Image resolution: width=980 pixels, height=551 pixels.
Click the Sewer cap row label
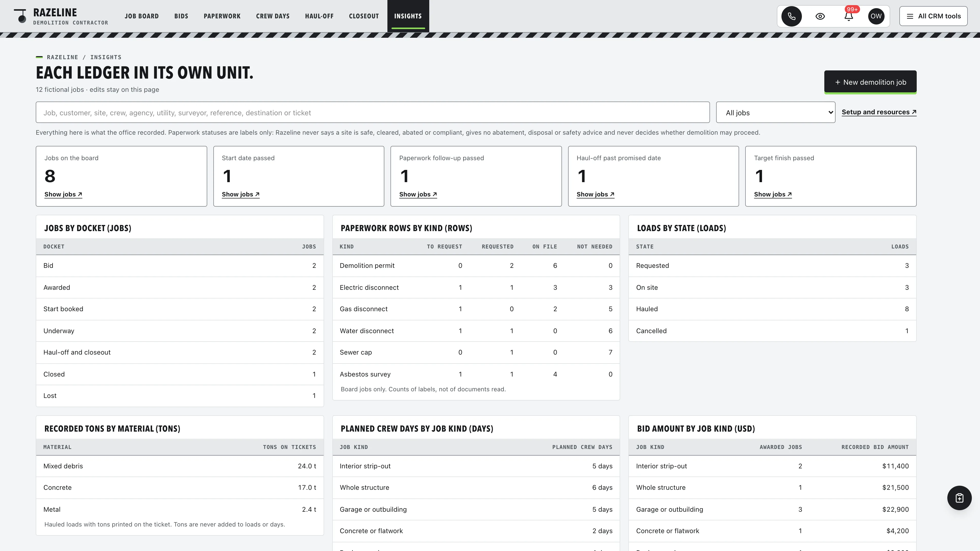356,353
